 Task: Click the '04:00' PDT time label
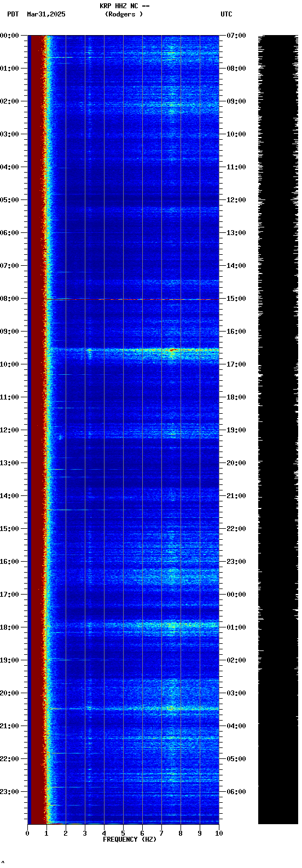click(x=10, y=167)
